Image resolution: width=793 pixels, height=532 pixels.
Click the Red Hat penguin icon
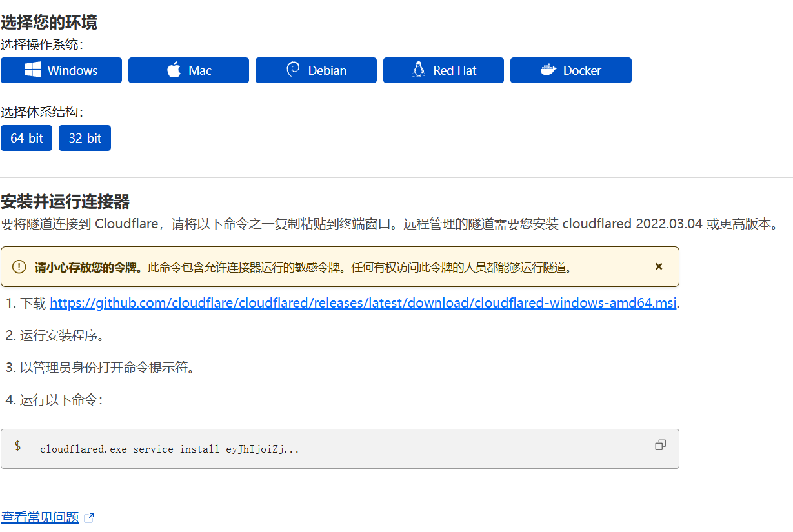[418, 70]
